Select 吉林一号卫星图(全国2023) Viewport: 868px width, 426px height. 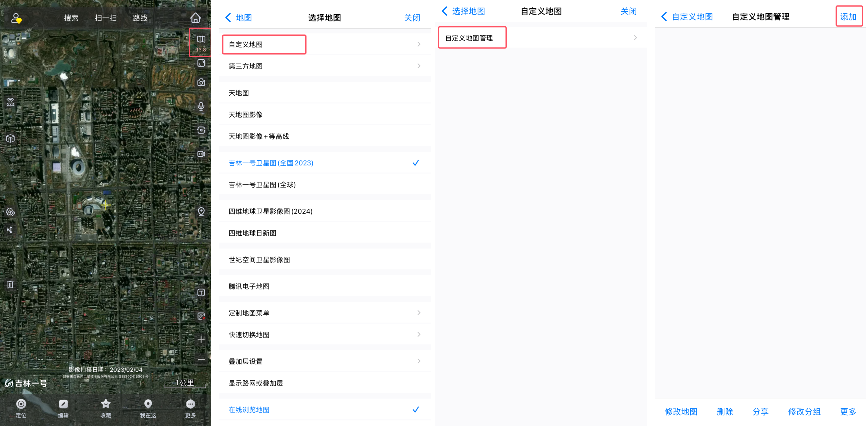[x=325, y=163]
